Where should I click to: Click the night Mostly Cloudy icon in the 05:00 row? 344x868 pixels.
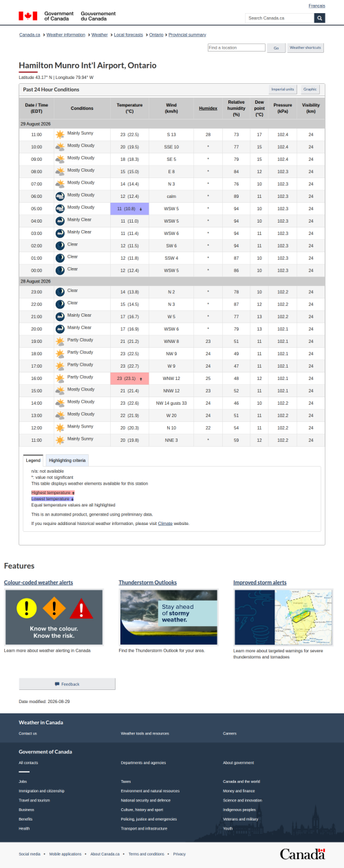[x=60, y=209]
